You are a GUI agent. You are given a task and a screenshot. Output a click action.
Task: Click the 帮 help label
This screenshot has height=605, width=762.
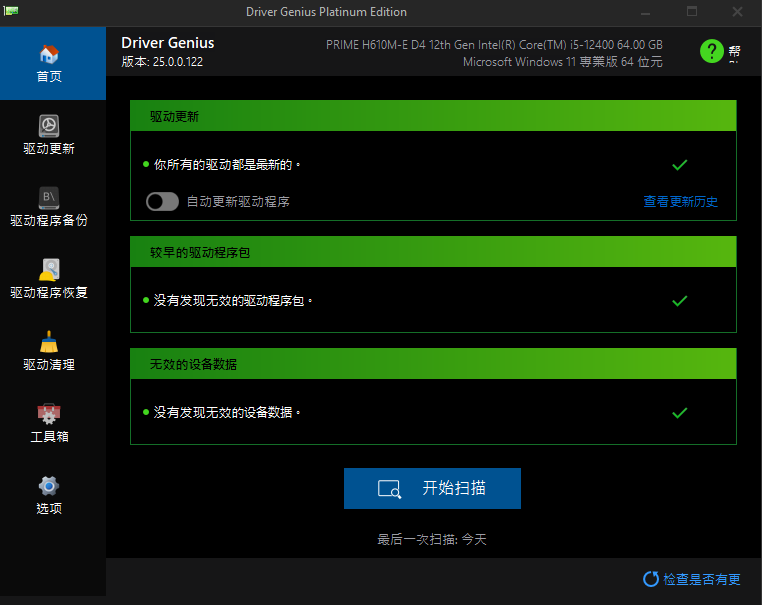coord(734,52)
